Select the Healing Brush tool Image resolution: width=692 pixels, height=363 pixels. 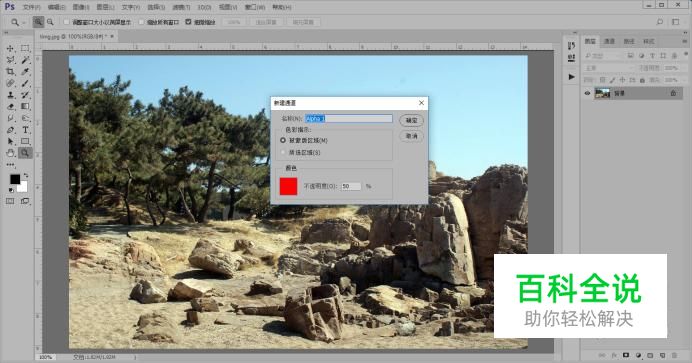11,83
